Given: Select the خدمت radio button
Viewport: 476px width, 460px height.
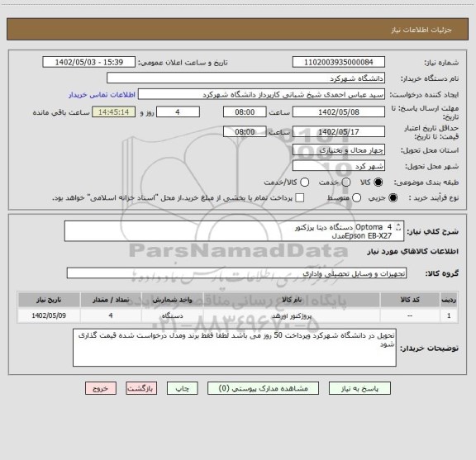Looking at the screenshot, I should tap(346, 182).
